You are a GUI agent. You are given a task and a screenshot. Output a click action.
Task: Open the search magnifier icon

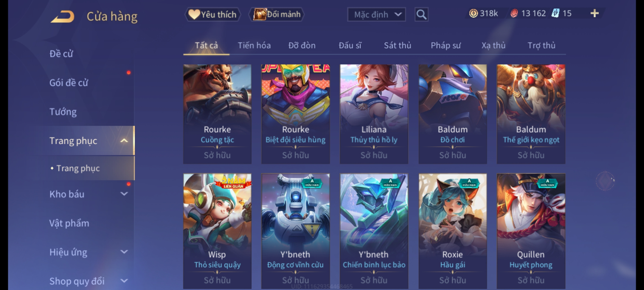point(421,15)
